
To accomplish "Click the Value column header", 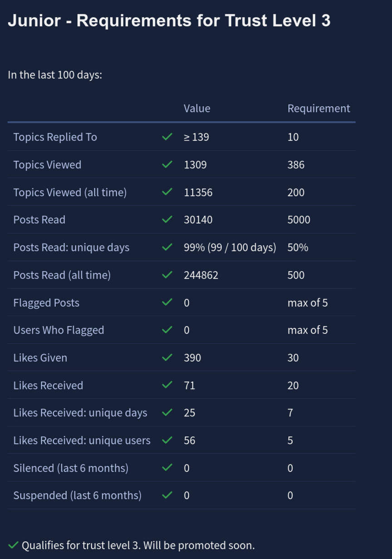I will (197, 108).
